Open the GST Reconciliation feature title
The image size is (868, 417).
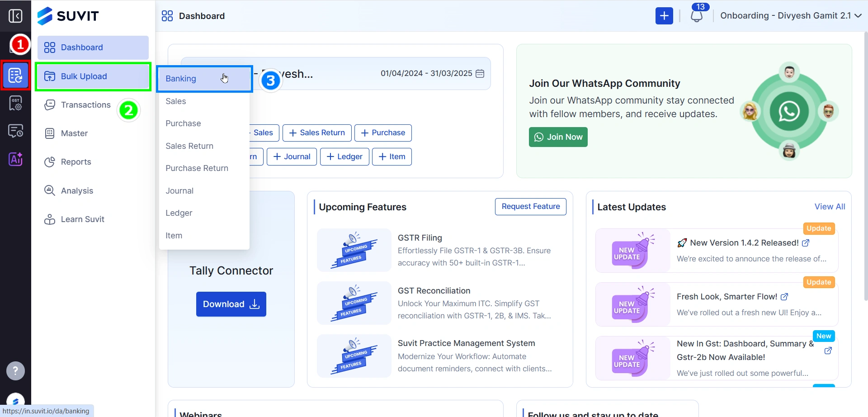434,291
